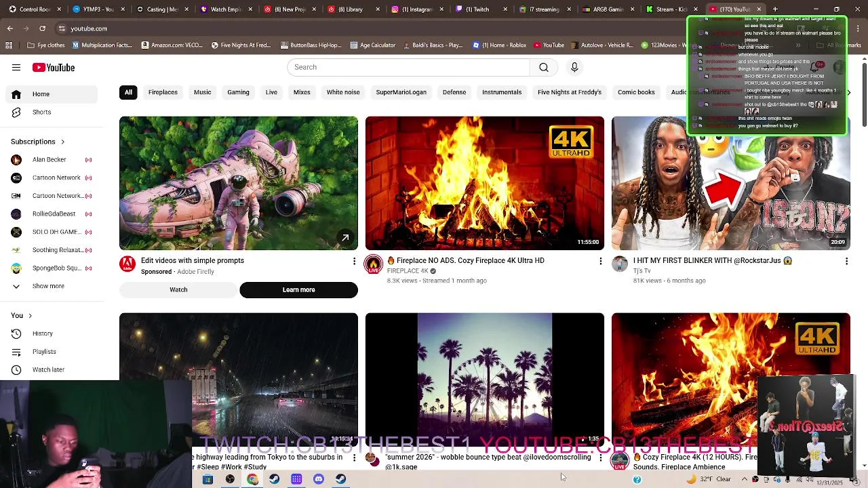Select the Music filter chip
868x488 pixels.
pos(202,92)
